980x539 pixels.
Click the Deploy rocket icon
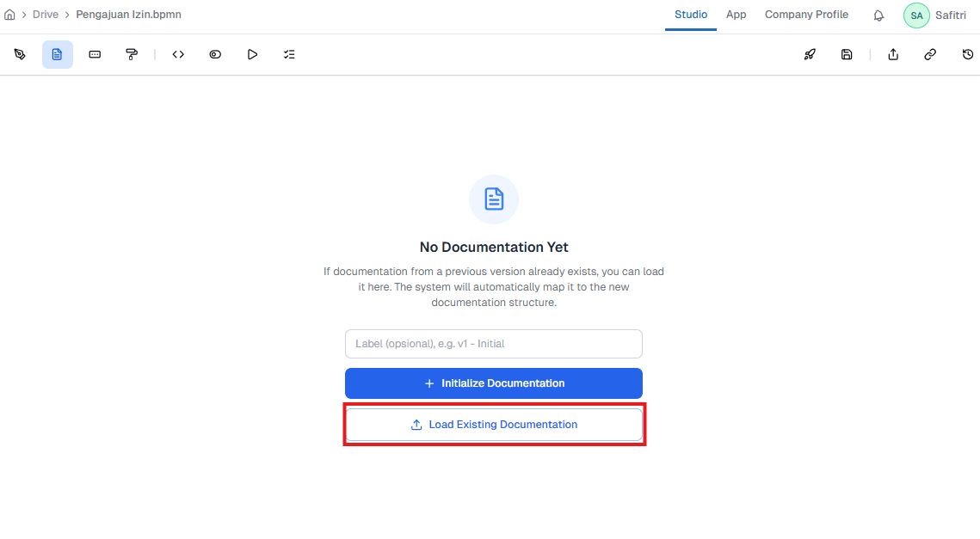(809, 54)
